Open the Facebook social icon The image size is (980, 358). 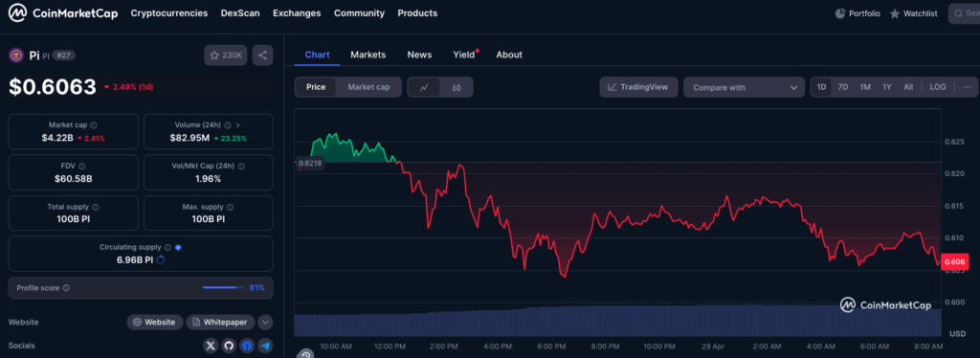247,346
